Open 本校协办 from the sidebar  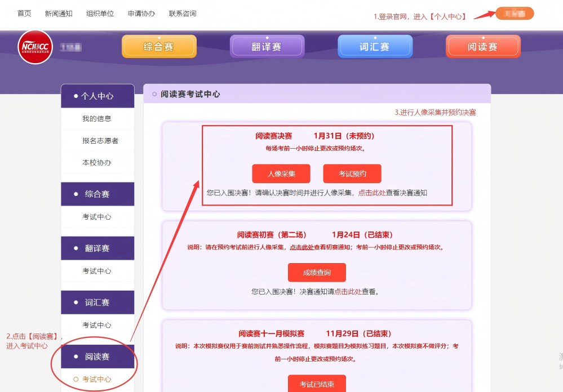pos(97,164)
